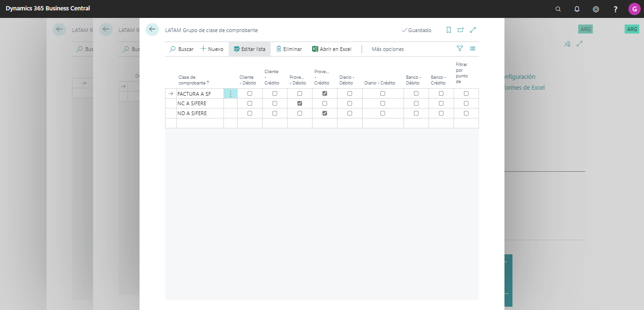Click the Guardado saved status indicator

pyautogui.click(x=417, y=30)
